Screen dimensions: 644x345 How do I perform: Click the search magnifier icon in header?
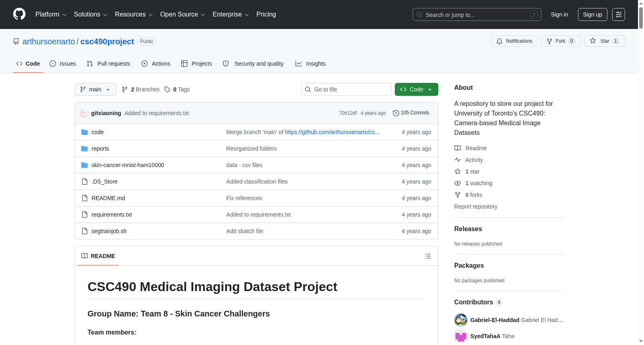pos(419,14)
